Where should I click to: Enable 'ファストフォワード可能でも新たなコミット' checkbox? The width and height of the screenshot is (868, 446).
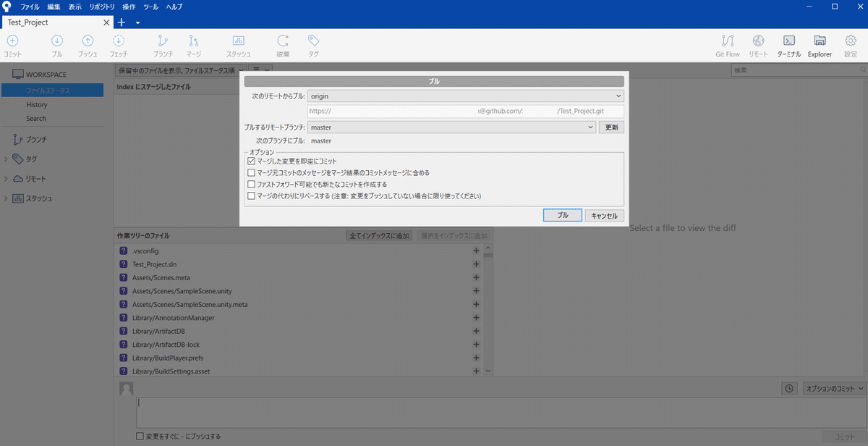(x=251, y=184)
